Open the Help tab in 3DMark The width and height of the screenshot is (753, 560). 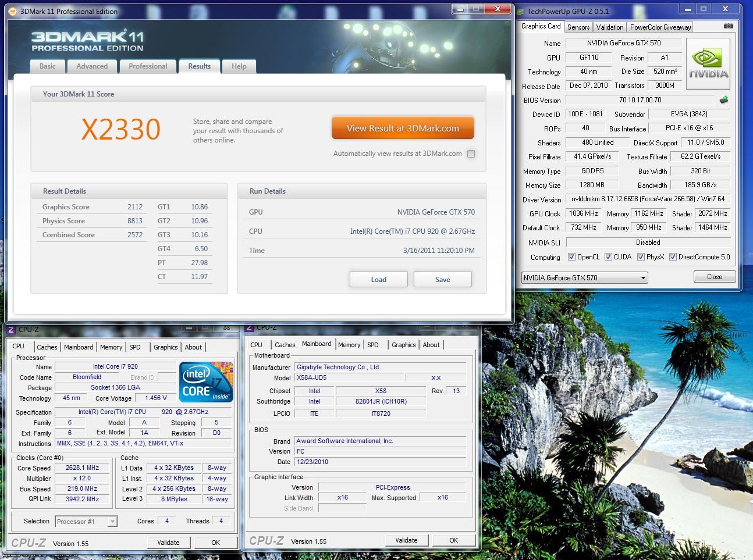[239, 66]
